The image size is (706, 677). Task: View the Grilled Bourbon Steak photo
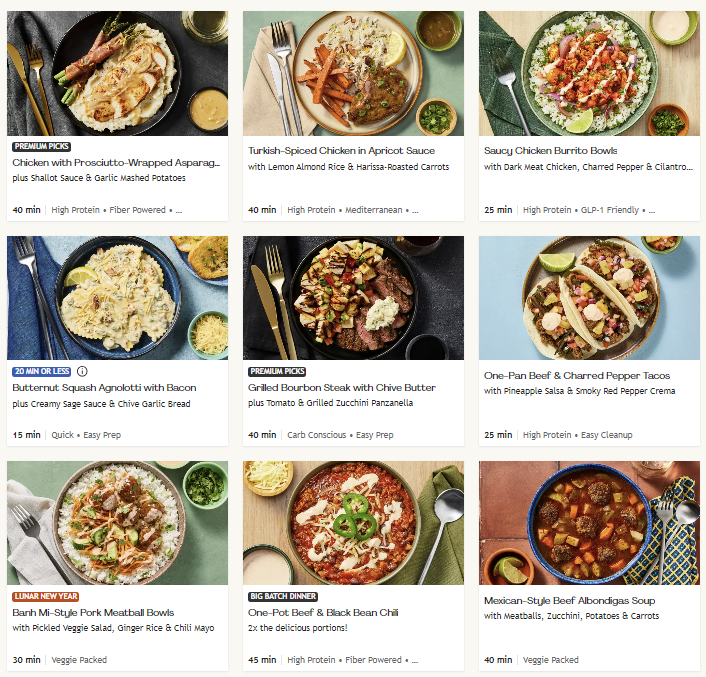pos(353,297)
